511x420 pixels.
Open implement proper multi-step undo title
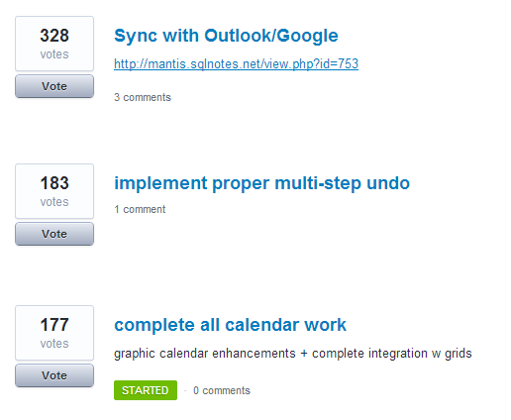tap(261, 183)
